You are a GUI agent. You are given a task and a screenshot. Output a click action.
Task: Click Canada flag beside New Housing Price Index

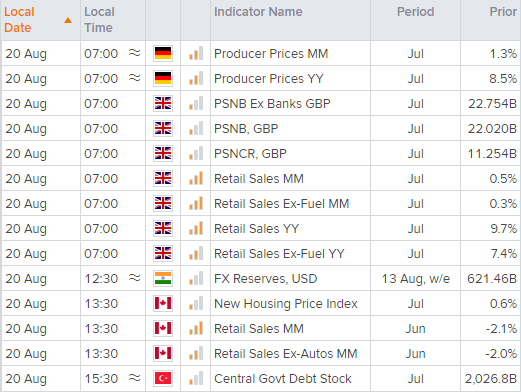click(163, 303)
